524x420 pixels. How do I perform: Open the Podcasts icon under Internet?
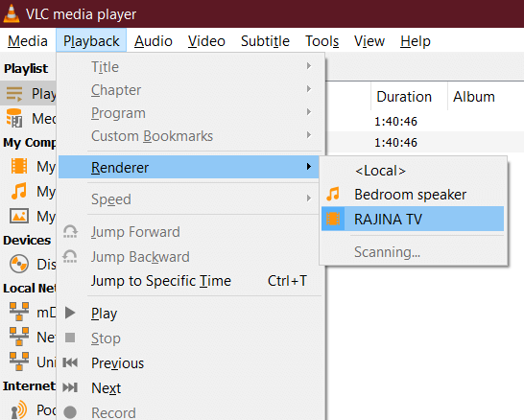pyautogui.click(x=19, y=409)
